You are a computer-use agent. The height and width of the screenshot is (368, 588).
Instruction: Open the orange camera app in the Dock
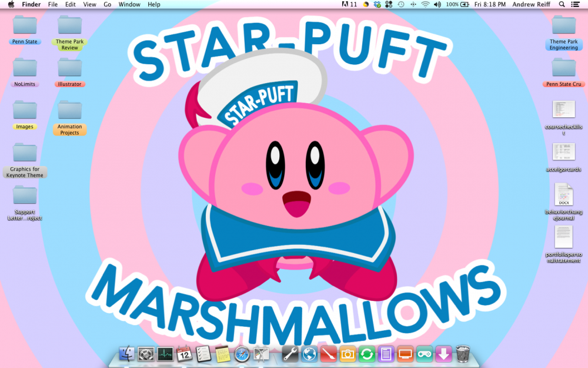[347, 354]
